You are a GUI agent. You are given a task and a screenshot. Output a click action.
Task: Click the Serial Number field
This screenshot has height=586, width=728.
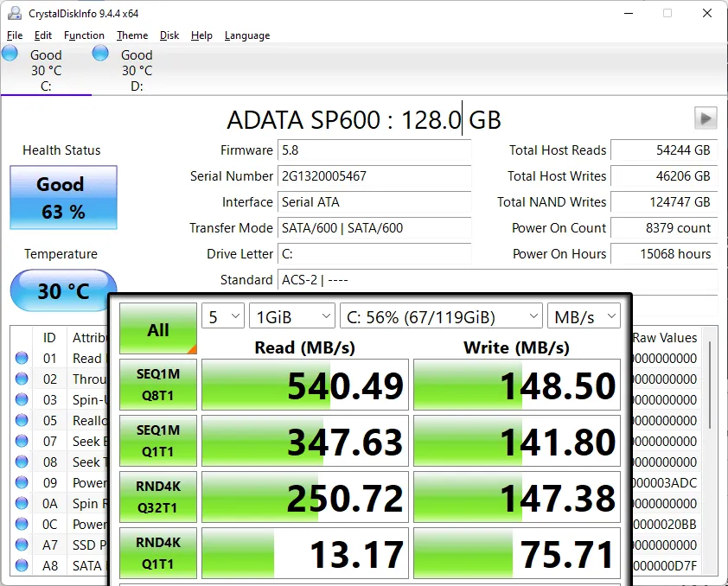374,176
